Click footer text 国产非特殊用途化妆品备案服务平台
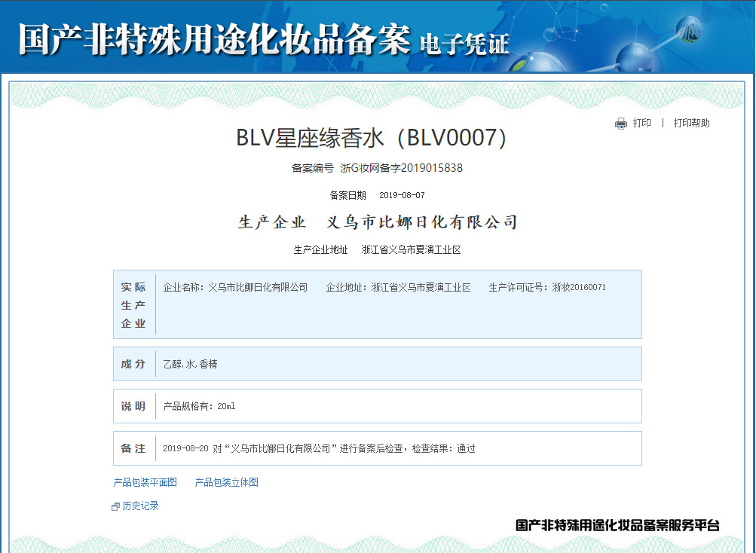The image size is (756, 553). (x=617, y=525)
